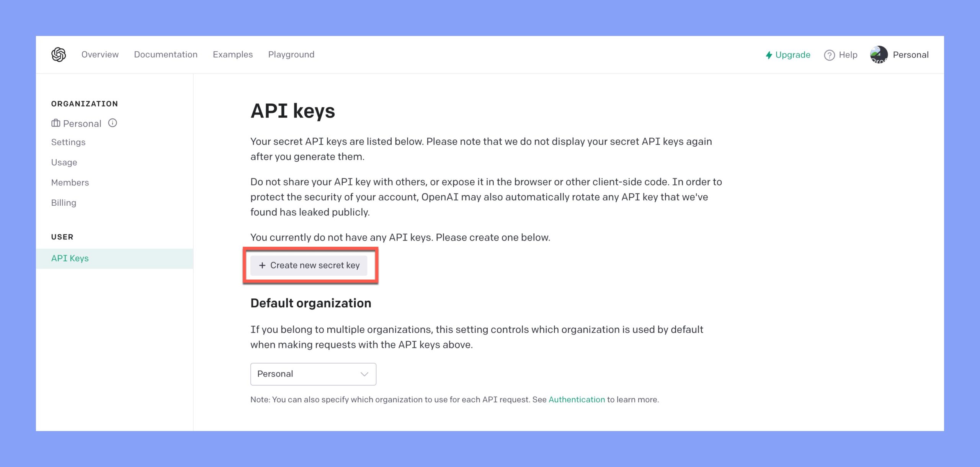Switch to the Playground tab
Screen dimensions: 980x467
[291, 54]
